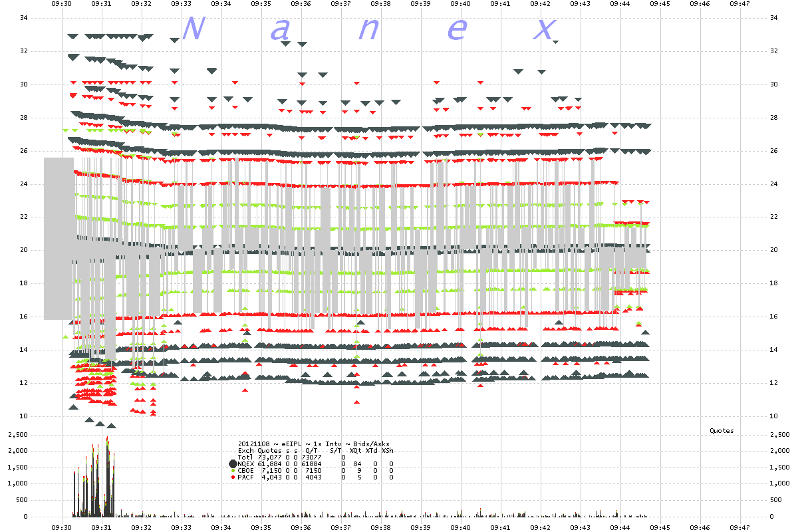Click the 28 label on right price axis
Image resolution: width=798 pixels, height=532 pixels.
click(x=774, y=118)
